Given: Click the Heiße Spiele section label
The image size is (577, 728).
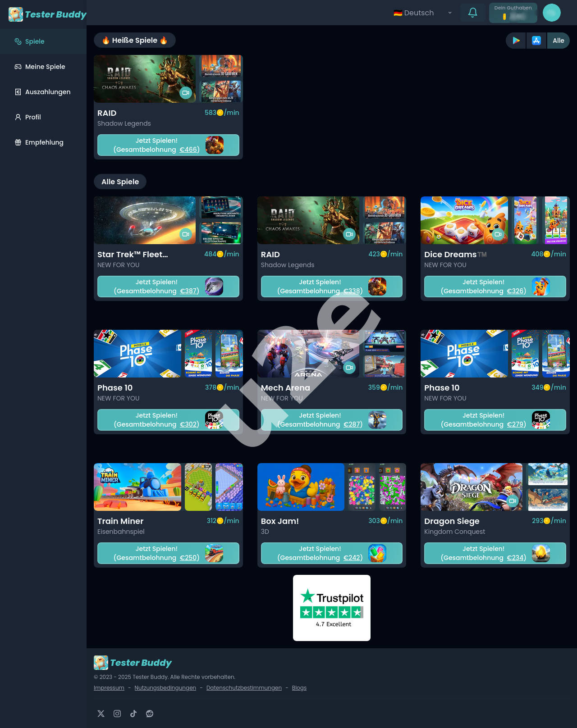Looking at the screenshot, I should point(135,40).
